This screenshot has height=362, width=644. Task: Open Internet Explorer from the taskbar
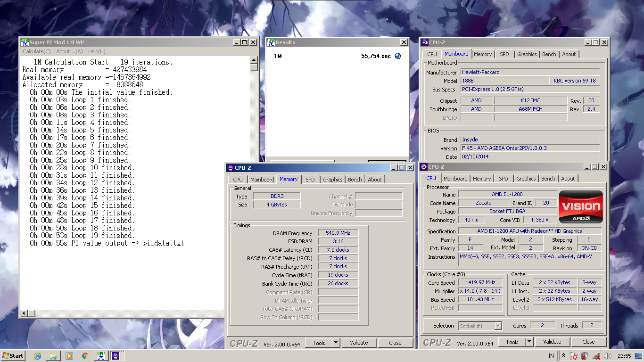tap(37, 356)
